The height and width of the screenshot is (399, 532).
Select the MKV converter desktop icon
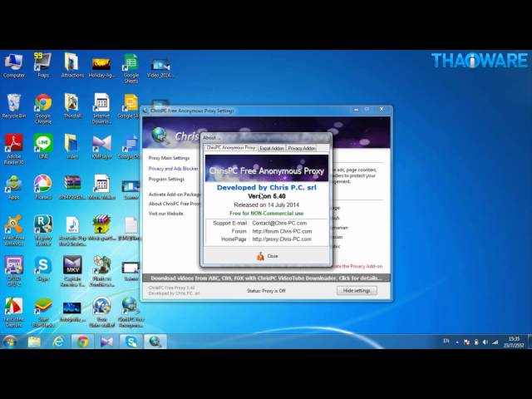pyautogui.click(x=72, y=272)
